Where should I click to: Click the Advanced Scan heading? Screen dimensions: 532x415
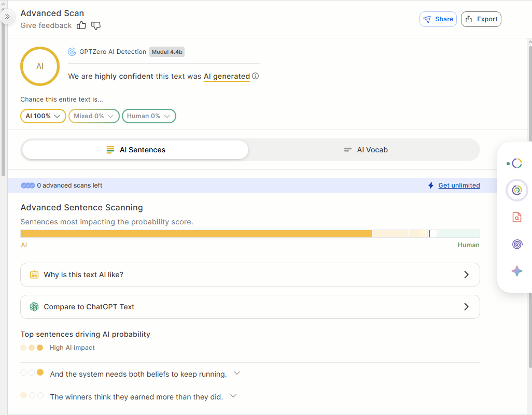52,13
